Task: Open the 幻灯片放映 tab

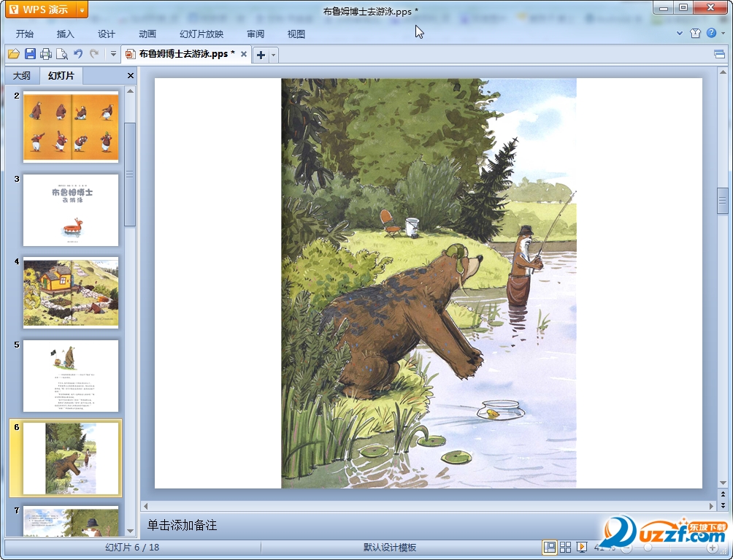Action: (x=202, y=34)
